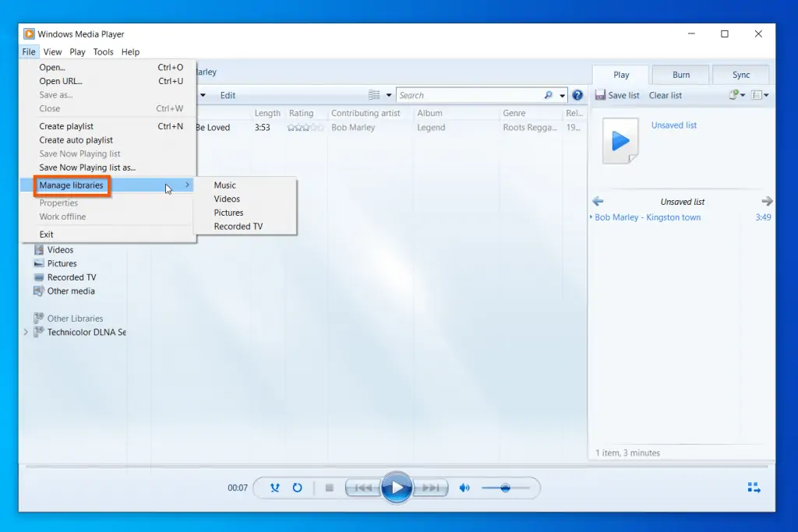Toggle shuffle playback
This screenshot has height=532, width=798.
click(274, 488)
